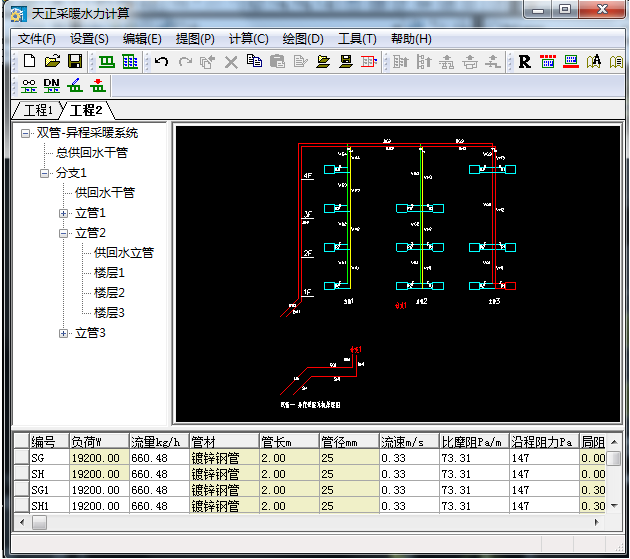The height and width of the screenshot is (559, 630).
Task: Collapse the 立管2 tree node
Action: point(63,233)
